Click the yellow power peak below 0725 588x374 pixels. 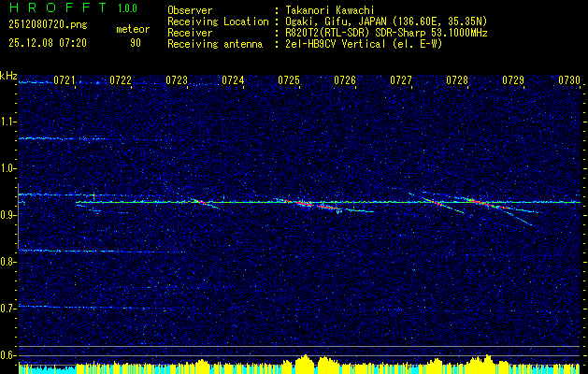[306, 365]
